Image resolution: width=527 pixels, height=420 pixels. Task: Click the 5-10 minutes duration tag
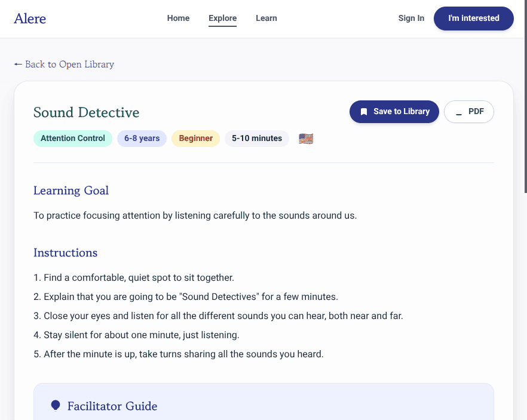point(257,139)
